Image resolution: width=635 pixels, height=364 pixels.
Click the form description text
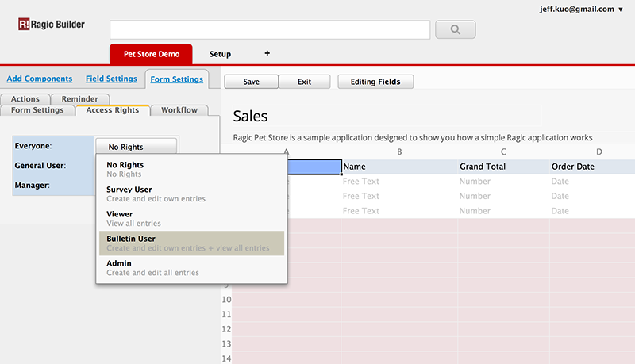(x=412, y=137)
